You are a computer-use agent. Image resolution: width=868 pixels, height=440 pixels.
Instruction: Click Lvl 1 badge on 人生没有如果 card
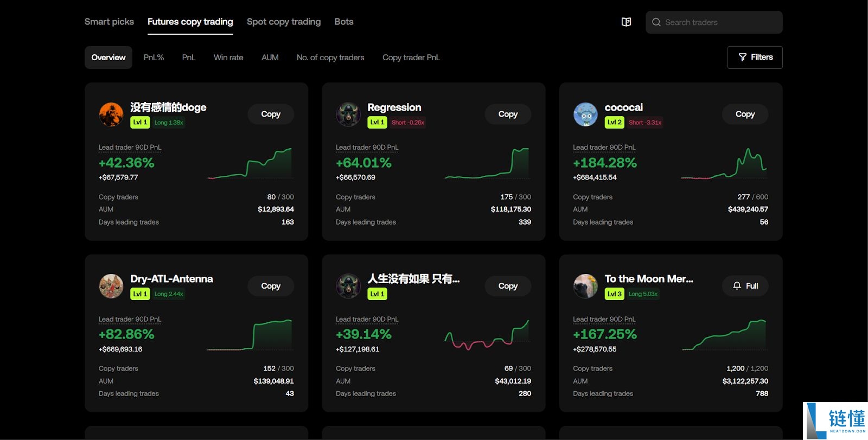(x=377, y=294)
